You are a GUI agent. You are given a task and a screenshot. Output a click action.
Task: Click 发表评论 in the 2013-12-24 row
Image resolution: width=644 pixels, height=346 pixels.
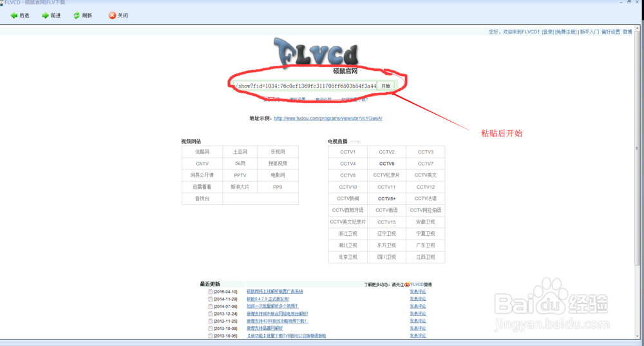coord(418,314)
